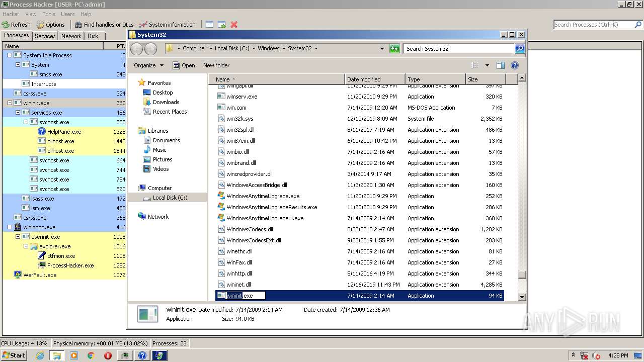Collapse the System process node
This screenshot has width=644, height=362.
(x=18, y=65)
